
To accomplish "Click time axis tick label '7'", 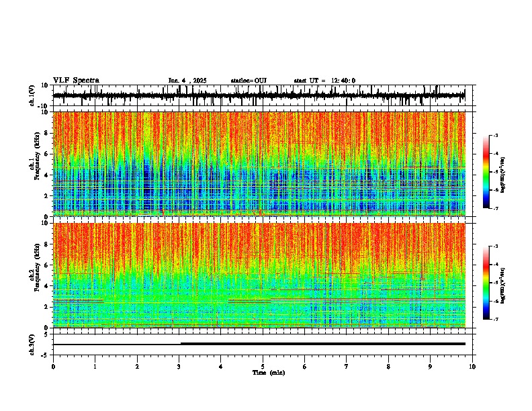I will point(347,367).
